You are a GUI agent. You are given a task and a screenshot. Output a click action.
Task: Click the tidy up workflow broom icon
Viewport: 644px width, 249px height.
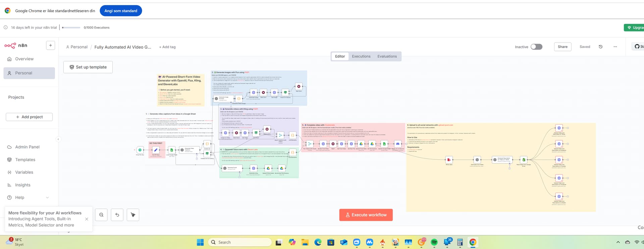click(133, 215)
